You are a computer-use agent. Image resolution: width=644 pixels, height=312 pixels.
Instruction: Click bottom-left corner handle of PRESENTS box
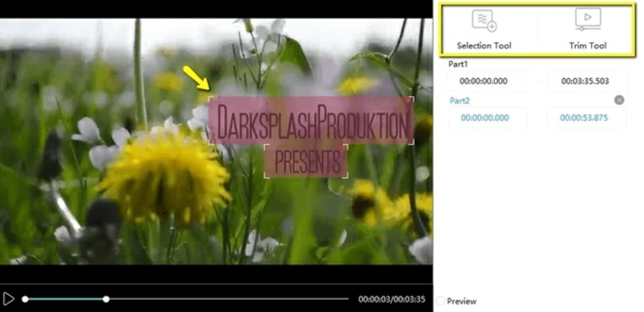(265, 176)
